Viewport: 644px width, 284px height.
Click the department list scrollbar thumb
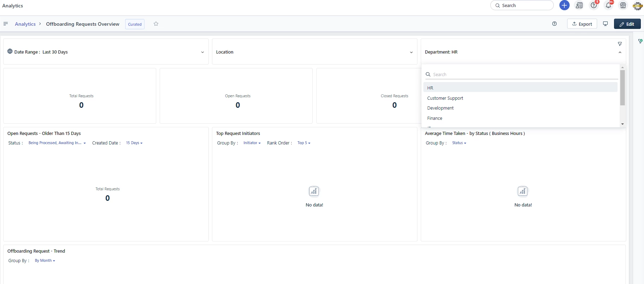click(x=622, y=88)
